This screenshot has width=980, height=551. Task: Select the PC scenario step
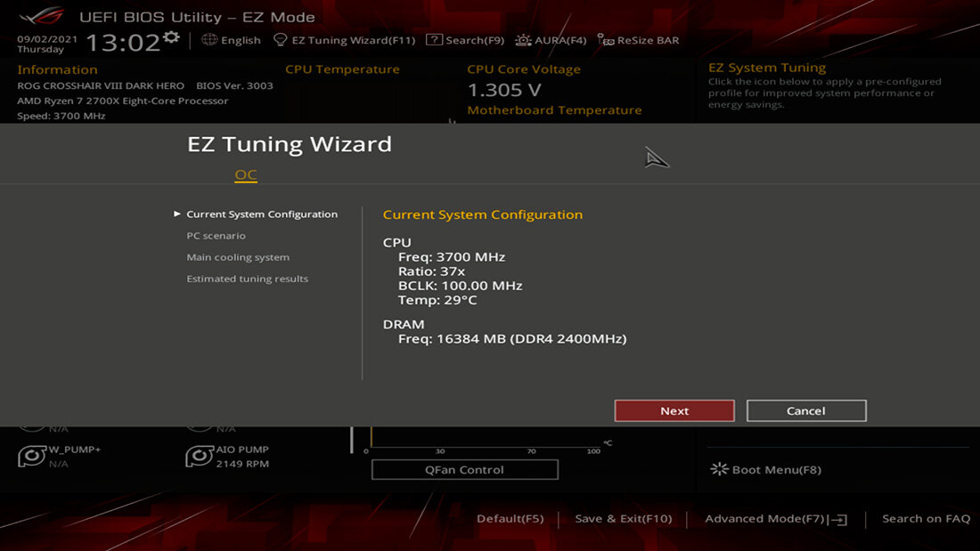[216, 236]
